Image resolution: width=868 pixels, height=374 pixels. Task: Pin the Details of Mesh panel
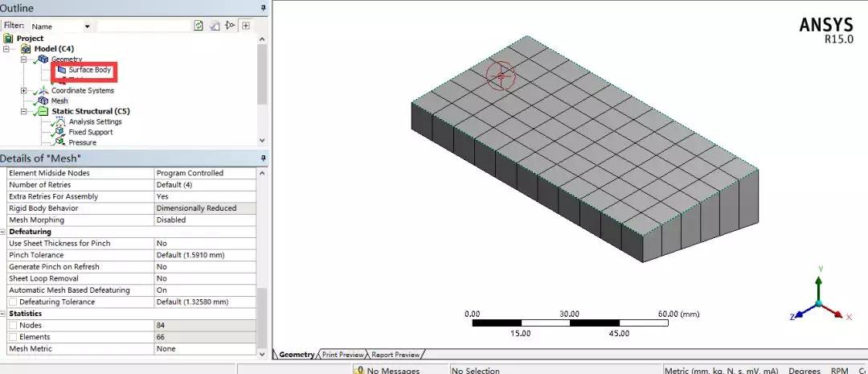[263, 158]
